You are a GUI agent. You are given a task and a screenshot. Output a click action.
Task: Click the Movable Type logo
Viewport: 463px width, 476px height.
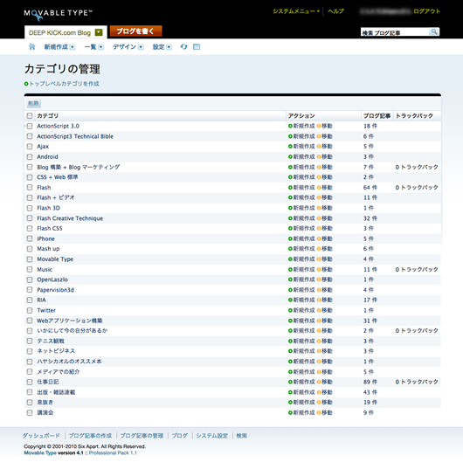pyautogui.click(x=58, y=14)
